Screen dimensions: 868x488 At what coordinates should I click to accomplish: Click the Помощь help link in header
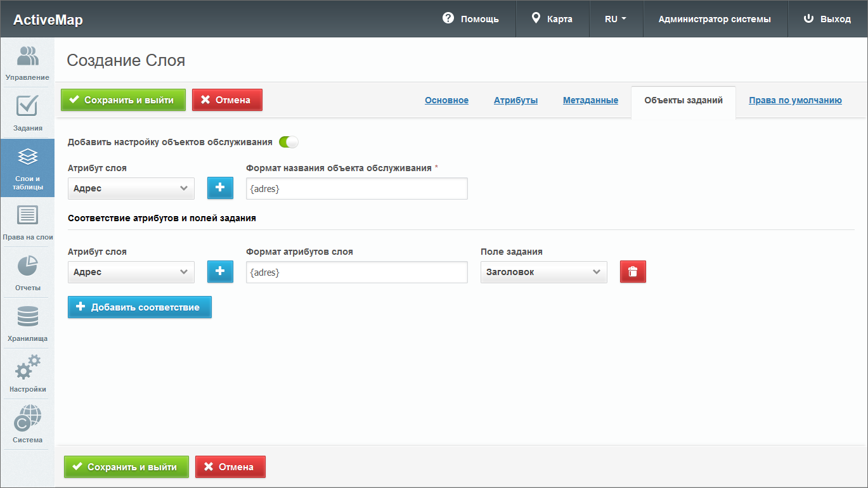(x=470, y=19)
